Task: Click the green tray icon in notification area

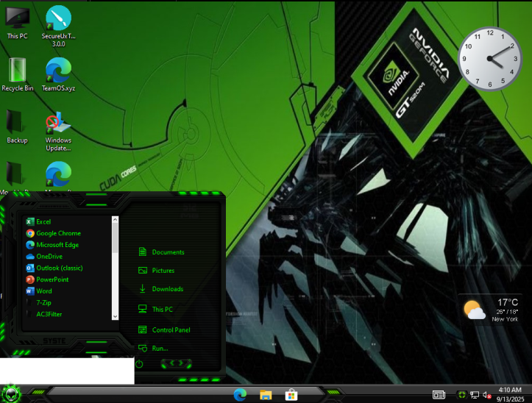Action: pyautogui.click(x=462, y=395)
